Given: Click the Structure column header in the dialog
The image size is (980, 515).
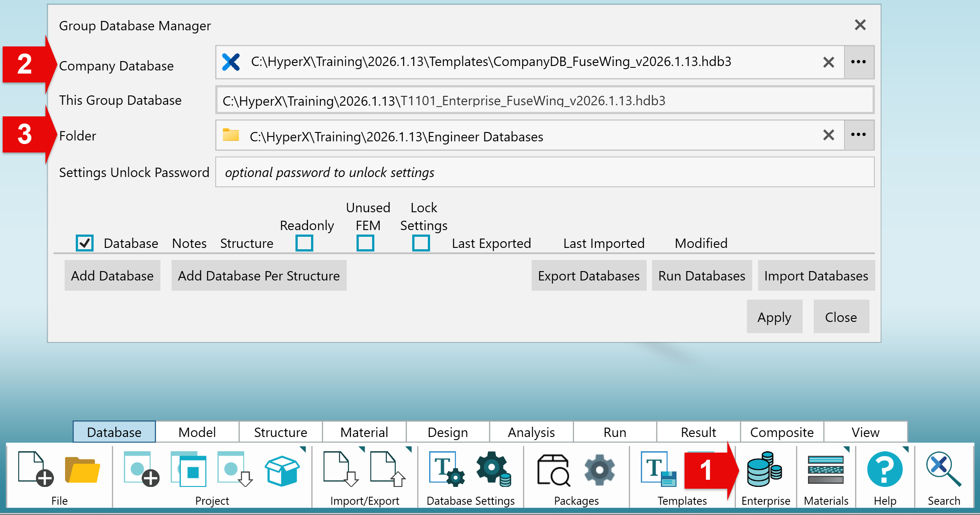Looking at the screenshot, I should [x=247, y=243].
